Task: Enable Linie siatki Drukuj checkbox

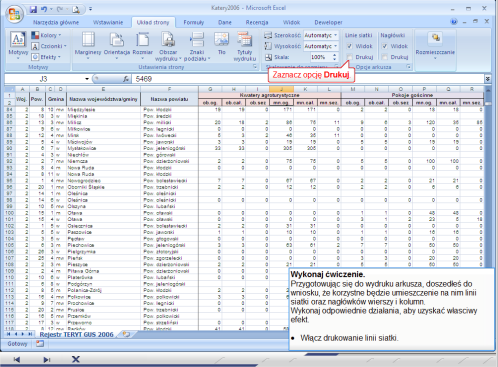Action: tap(349, 57)
